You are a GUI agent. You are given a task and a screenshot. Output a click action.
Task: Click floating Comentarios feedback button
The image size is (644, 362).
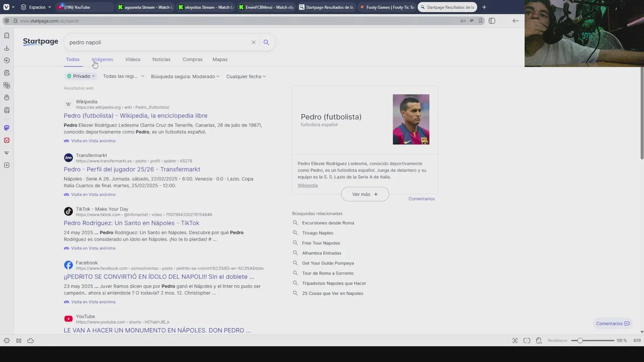612,323
